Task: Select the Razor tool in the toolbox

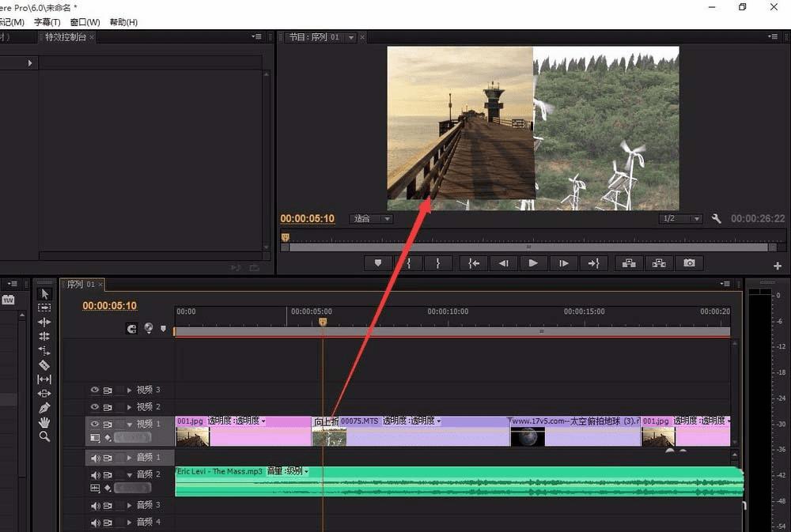Action: point(44,365)
